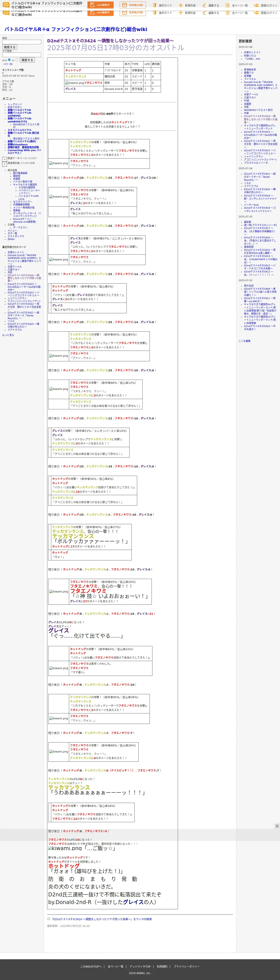Click グレイス name in the character table
The height and width of the screenshot is (980, 280).
(70, 89)
